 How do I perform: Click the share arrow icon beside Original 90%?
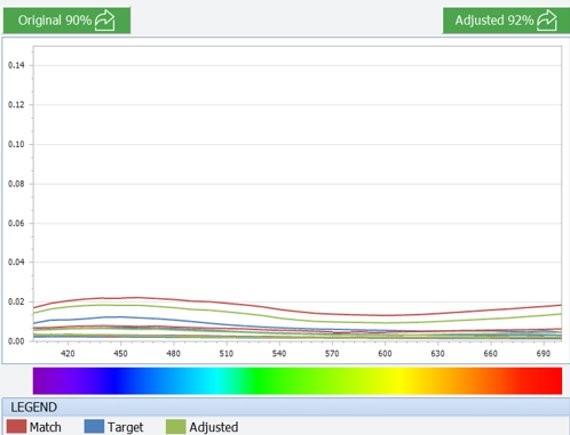tap(105, 21)
